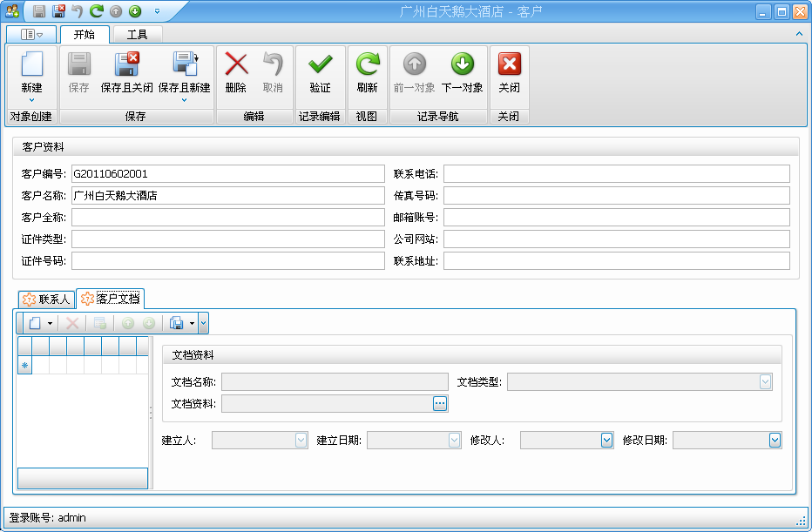Click the red 关闭 (Close) ribbon icon
The image size is (812, 532).
(x=509, y=66)
